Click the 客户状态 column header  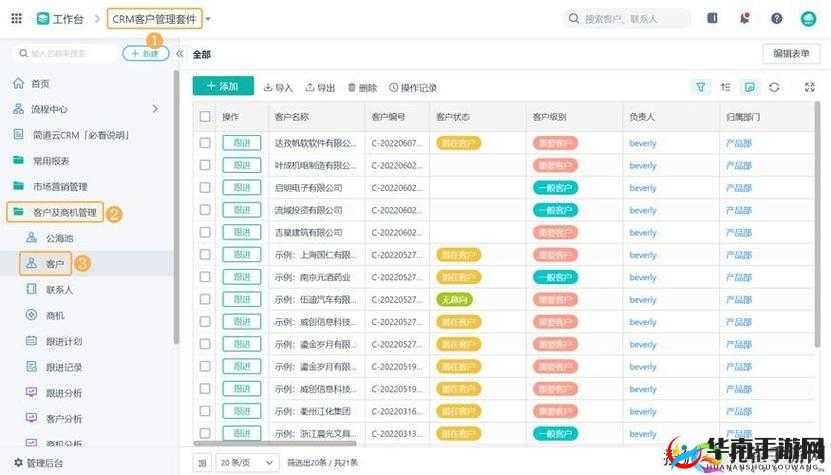[453, 117]
